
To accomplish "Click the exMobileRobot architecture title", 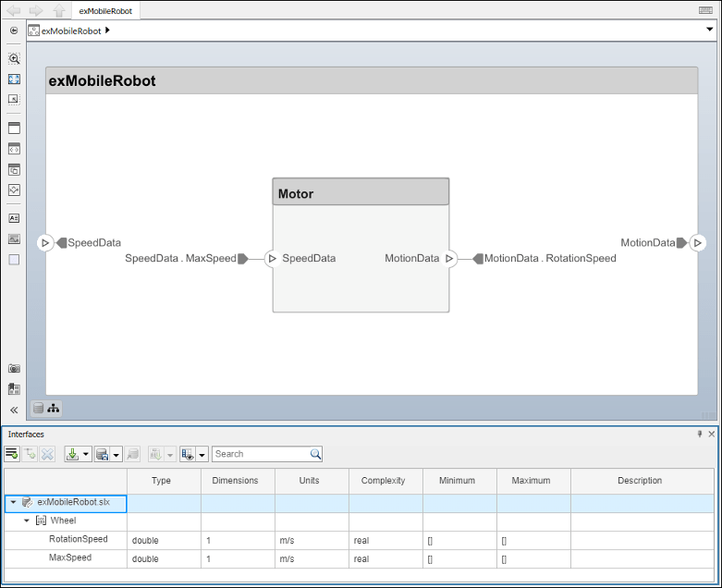I will (x=103, y=81).
